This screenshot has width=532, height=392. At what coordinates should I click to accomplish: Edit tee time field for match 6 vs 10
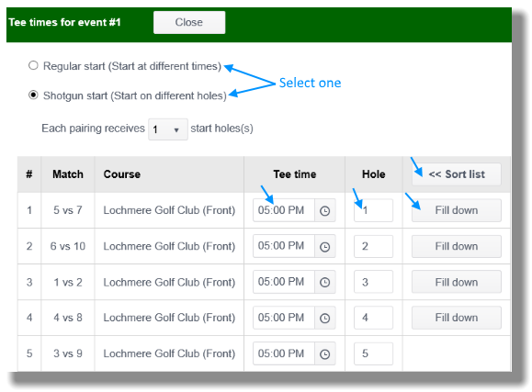[x=284, y=246]
